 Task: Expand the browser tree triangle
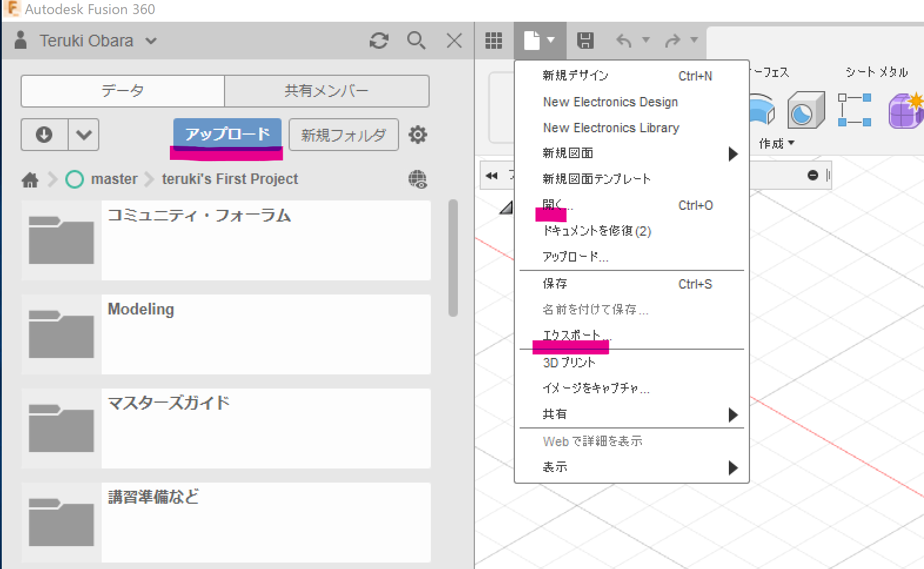pyautogui.click(x=506, y=207)
